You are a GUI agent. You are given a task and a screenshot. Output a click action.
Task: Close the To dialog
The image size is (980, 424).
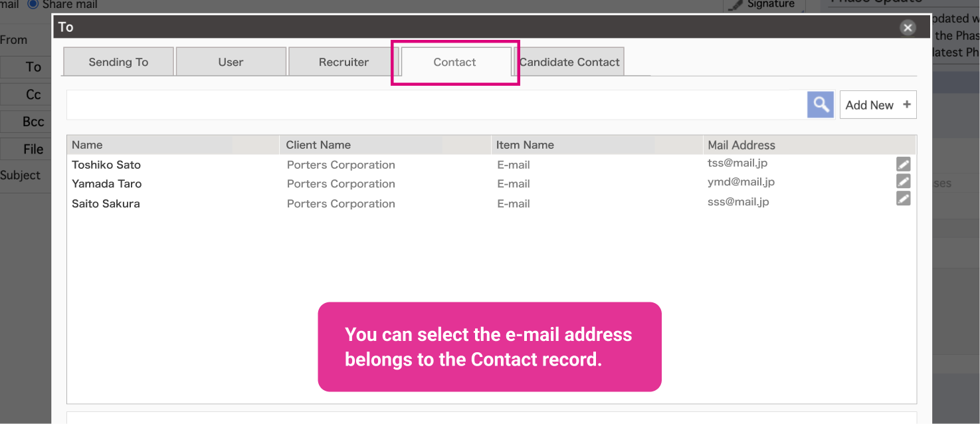[908, 27]
